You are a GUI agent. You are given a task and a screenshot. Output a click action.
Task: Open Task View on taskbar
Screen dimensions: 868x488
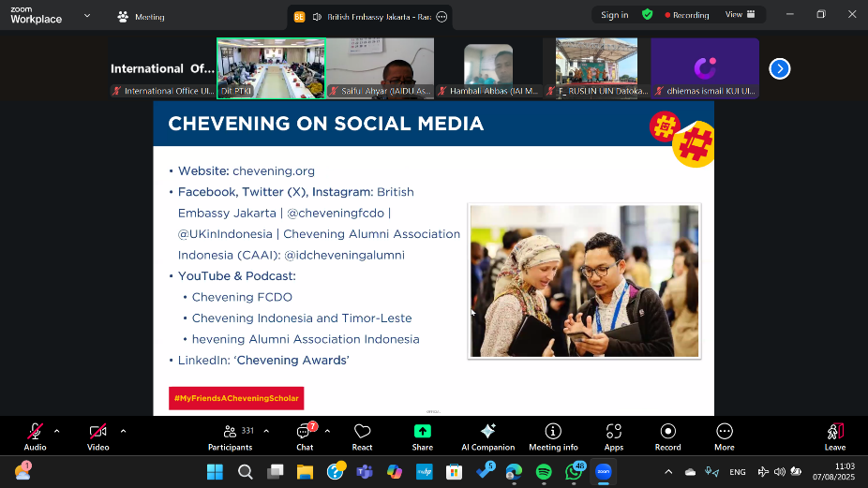pyautogui.click(x=276, y=472)
